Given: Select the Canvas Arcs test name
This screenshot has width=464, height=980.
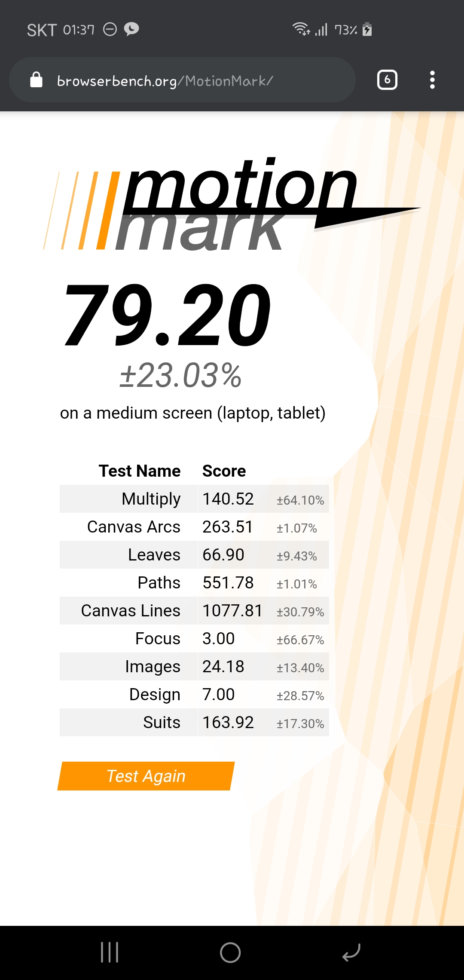Looking at the screenshot, I should tap(134, 527).
